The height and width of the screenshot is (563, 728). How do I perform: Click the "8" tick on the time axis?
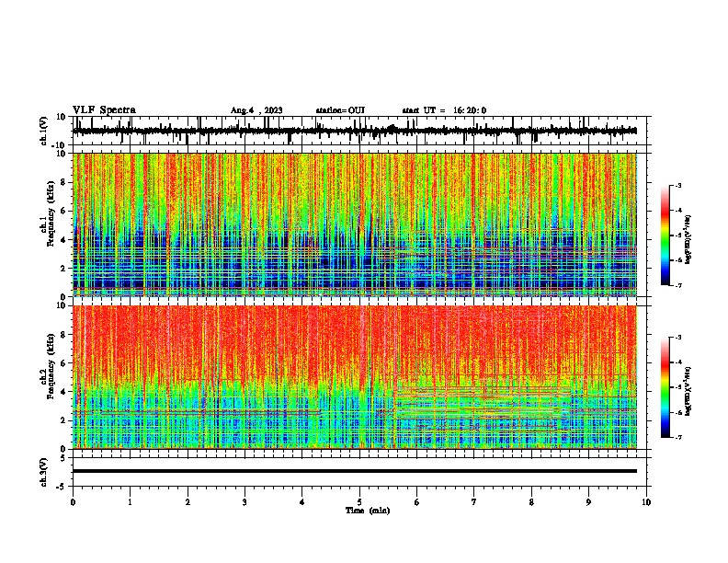coord(531,502)
